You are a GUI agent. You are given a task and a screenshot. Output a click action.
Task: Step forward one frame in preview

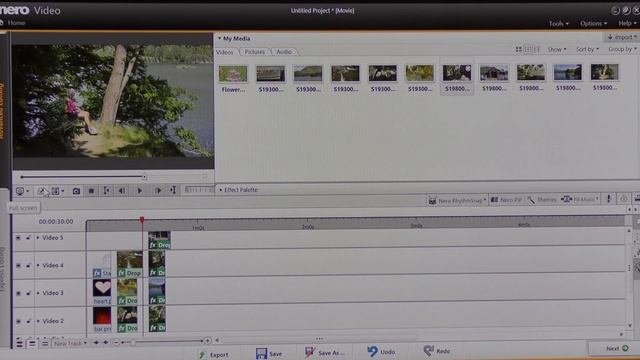158,191
